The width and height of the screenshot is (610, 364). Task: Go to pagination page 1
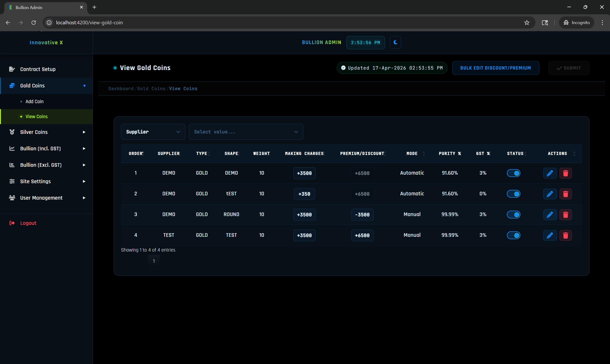point(154,261)
